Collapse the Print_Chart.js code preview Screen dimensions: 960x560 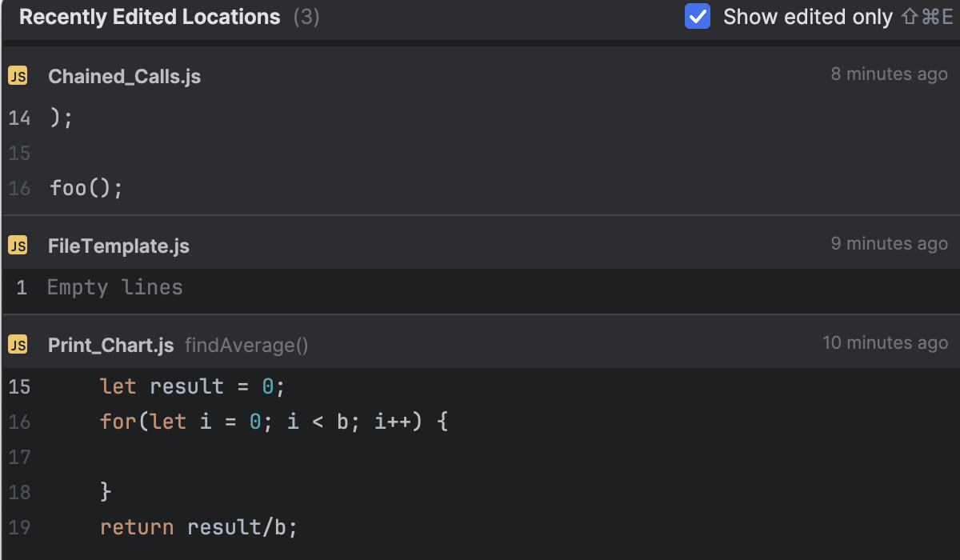pos(111,344)
